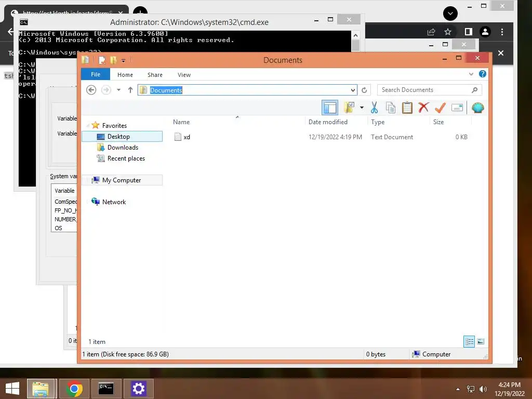Open Downloads in navigation pane

(123, 147)
